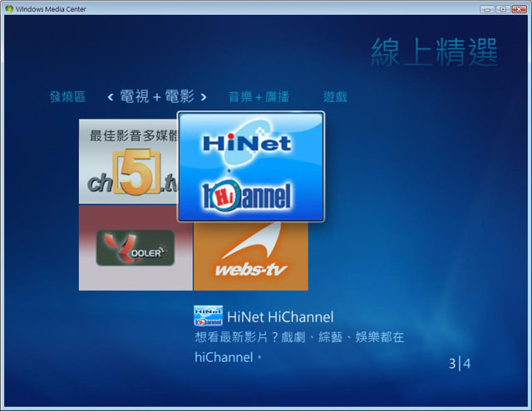Click the right chevron beside 電視 + 電影

coord(203,98)
